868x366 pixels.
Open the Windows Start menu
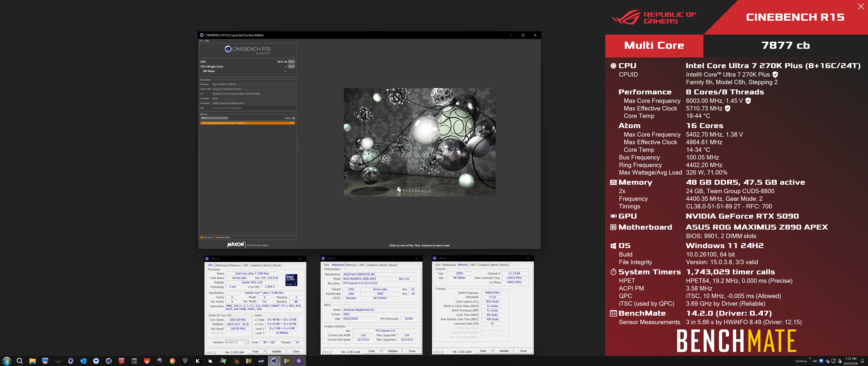click(7, 361)
